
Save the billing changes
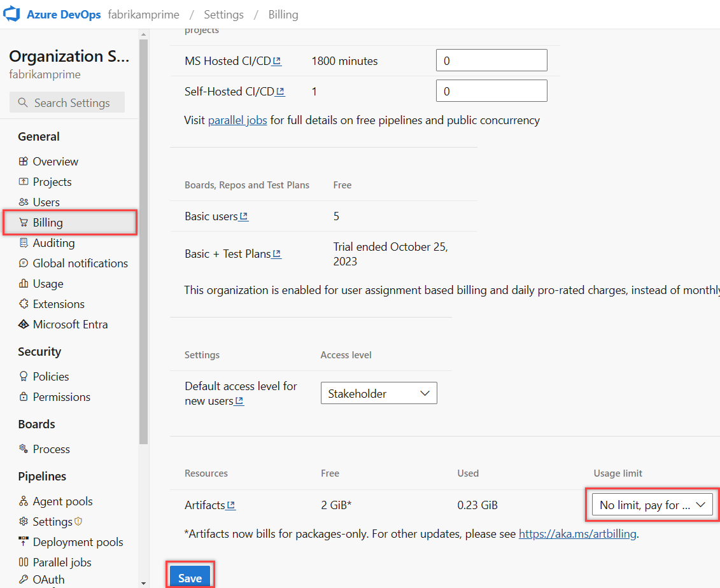190,578
